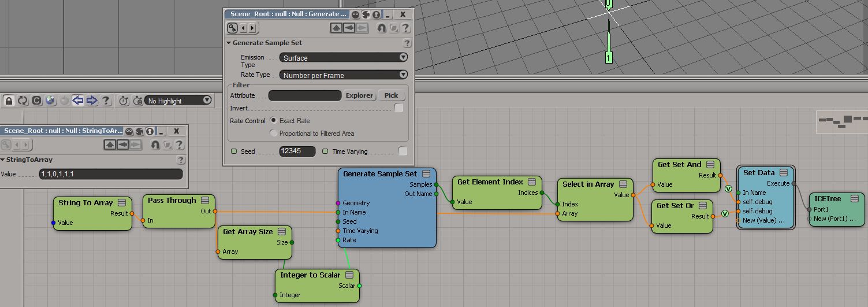Click the Seed value field

pos(297,151)
